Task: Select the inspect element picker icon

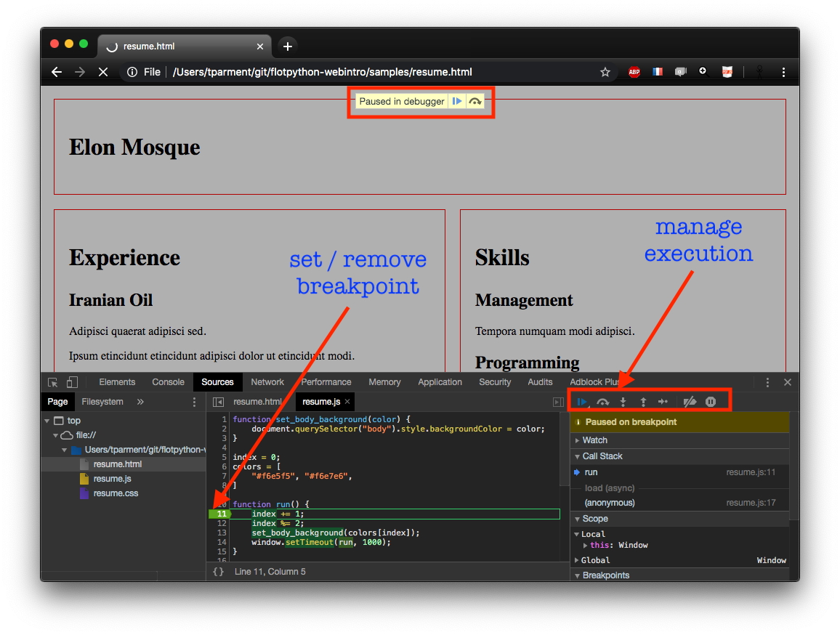Action: coord(53,382)
